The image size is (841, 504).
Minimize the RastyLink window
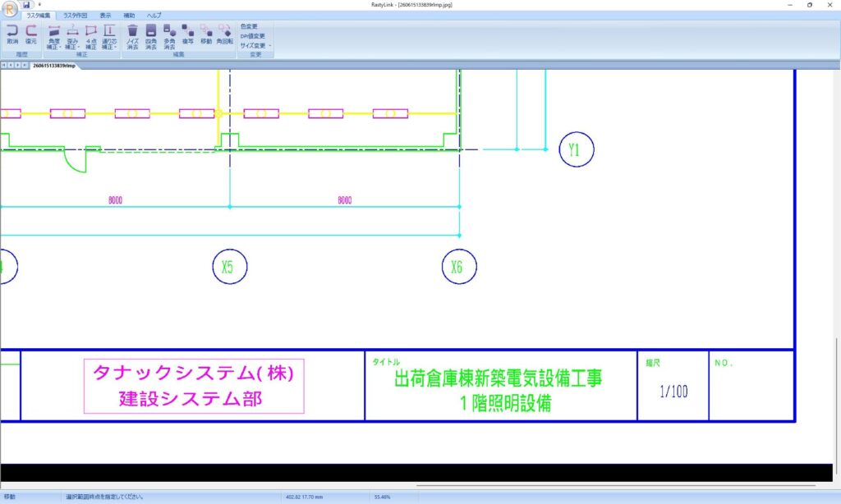pyautogui.click(x=790, y=5)
